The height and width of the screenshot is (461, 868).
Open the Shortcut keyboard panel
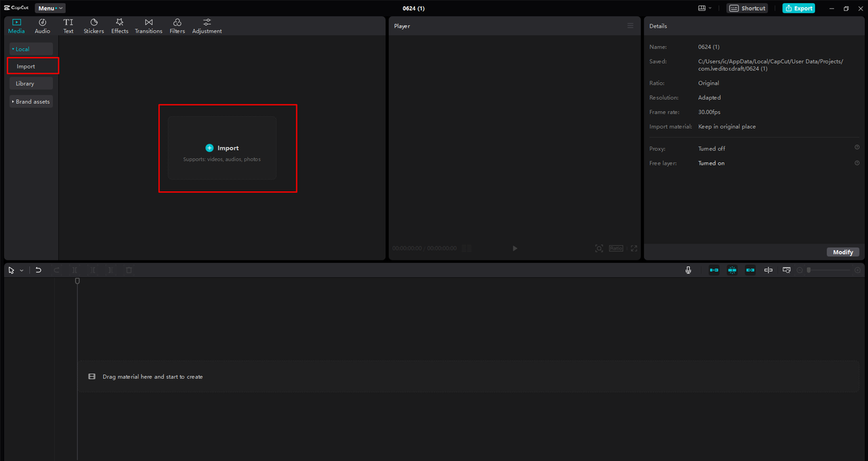pyautogui.click(x=747, y=8)
